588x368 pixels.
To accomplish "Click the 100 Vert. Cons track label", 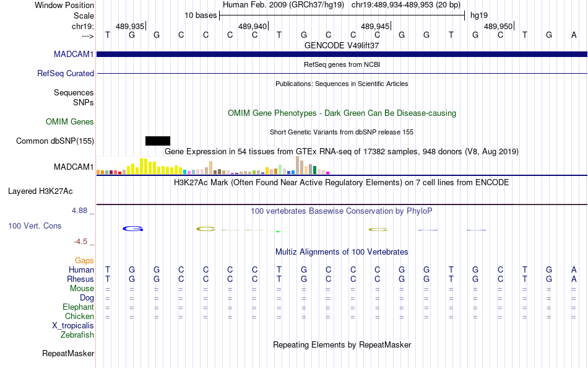I will (x=35, y=226).
